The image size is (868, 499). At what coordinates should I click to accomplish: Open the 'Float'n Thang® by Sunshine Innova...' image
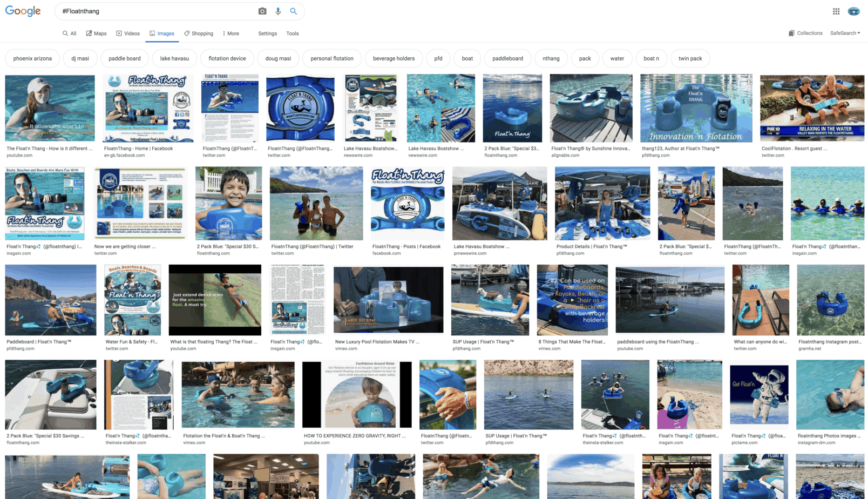pyautogui.click(x=591, y=108)
